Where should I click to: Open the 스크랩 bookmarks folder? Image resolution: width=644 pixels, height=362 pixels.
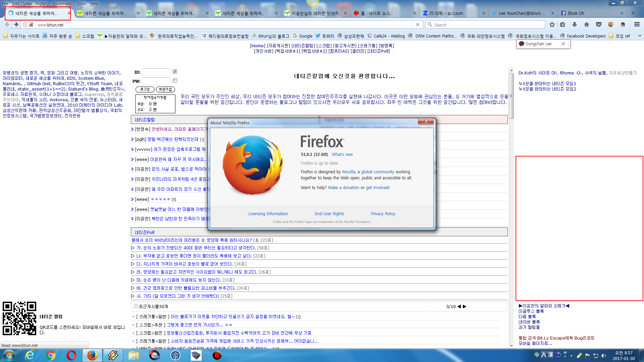(85, 36)
